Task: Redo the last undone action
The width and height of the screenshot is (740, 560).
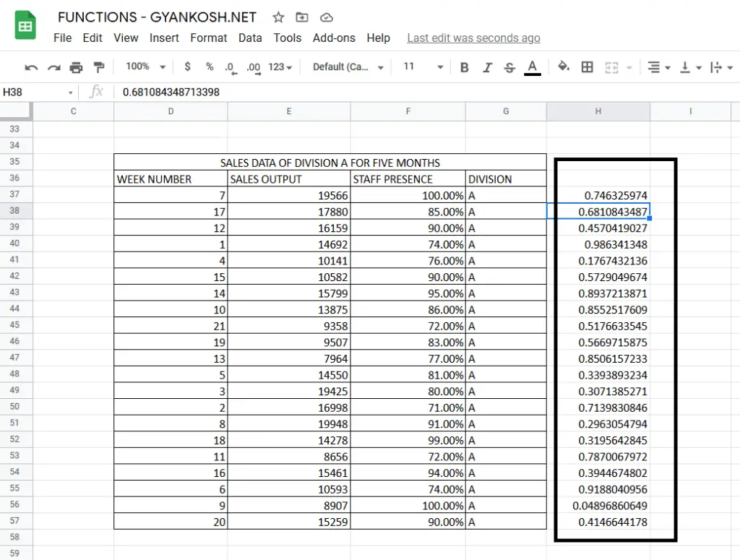Action: coord(53,67)
